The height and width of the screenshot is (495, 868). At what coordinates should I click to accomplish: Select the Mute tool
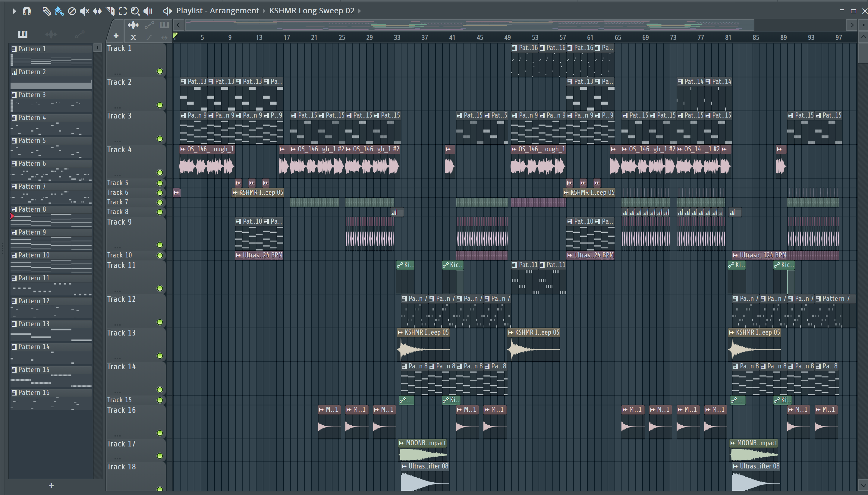point(84,11)
